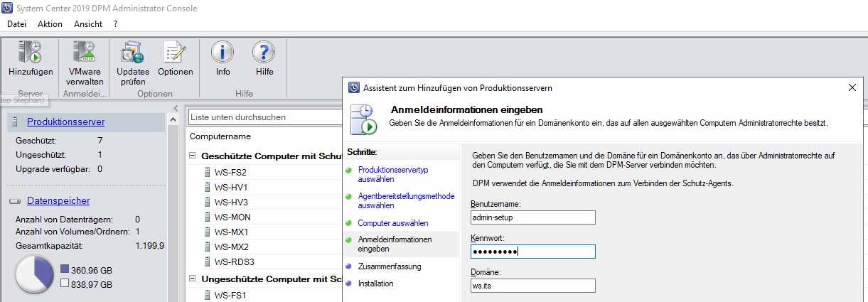The width and height of the screenshot is (868, 302).
Task: Click the Computername column header
Action: point(220,136)
